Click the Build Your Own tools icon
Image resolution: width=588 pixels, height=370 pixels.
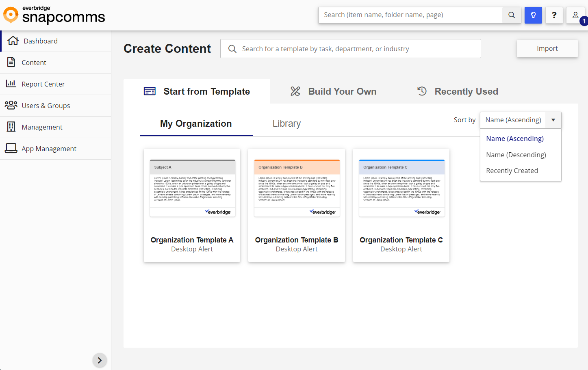295,91
